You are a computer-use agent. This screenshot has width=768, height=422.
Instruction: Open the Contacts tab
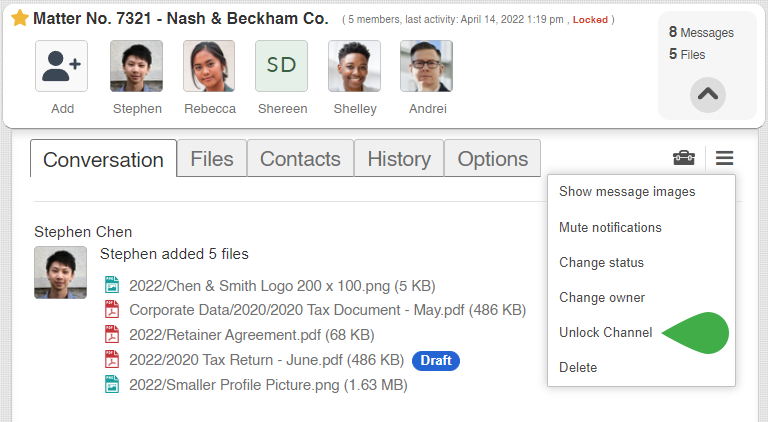pos(300,159)
